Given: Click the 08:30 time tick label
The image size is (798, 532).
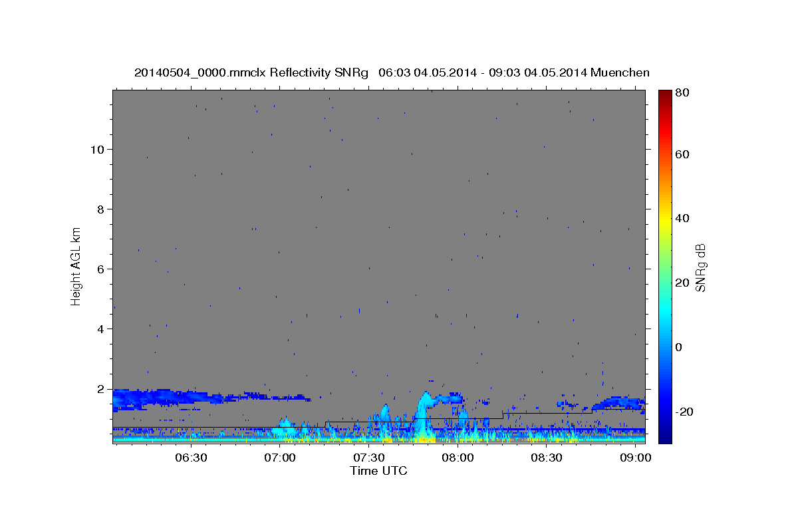Looking at the screenshot, I should [x=547, y=458].
